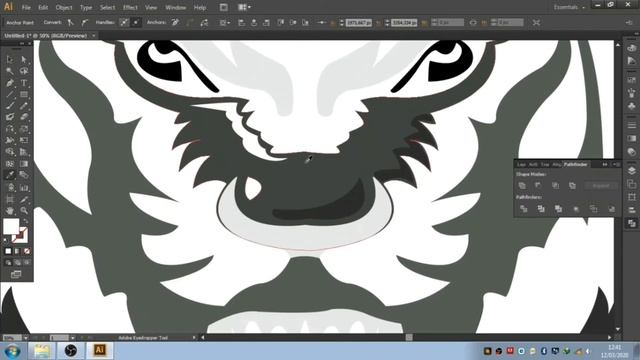
Task: Select the Pencil tool
Action: (24, 106)
